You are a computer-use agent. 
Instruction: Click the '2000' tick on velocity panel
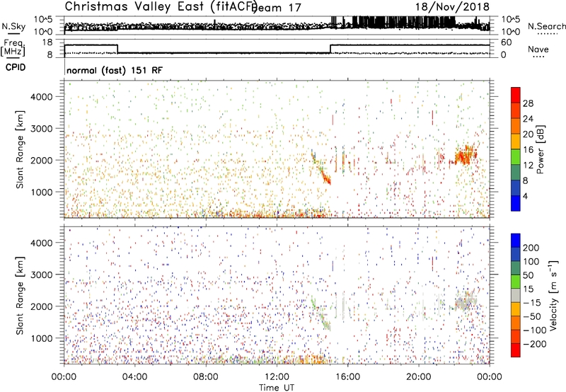tap(41, 306)
